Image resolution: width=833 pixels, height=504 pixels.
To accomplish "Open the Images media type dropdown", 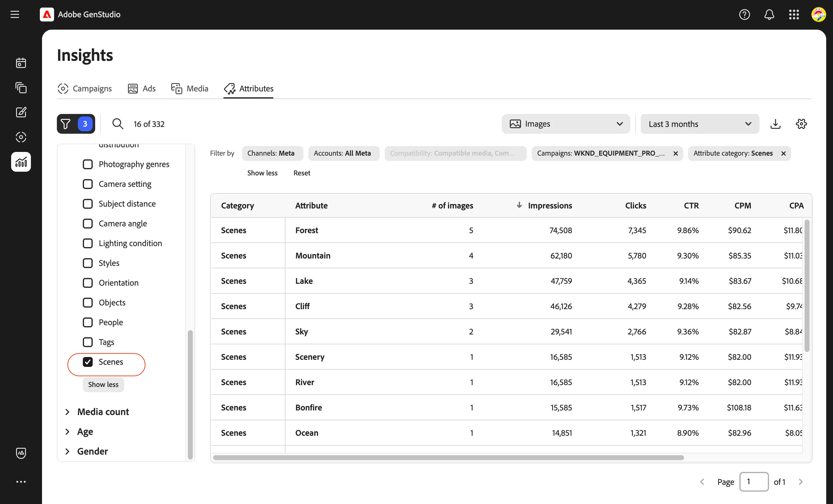I will pyautogui.click(x=566, y=124).
